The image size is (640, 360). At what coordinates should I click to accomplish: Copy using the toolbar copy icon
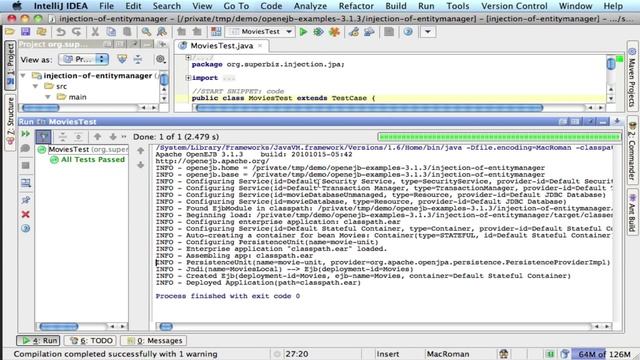coord(111,32)
